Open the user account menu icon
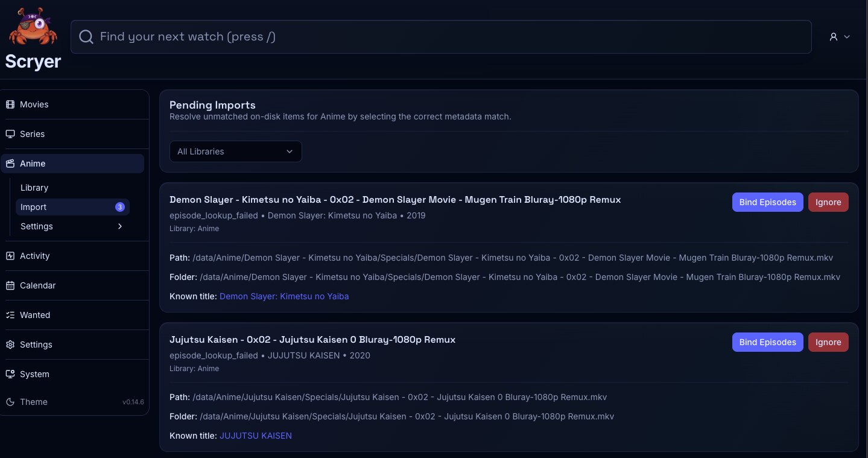868x458 pixels. point(834,37)
